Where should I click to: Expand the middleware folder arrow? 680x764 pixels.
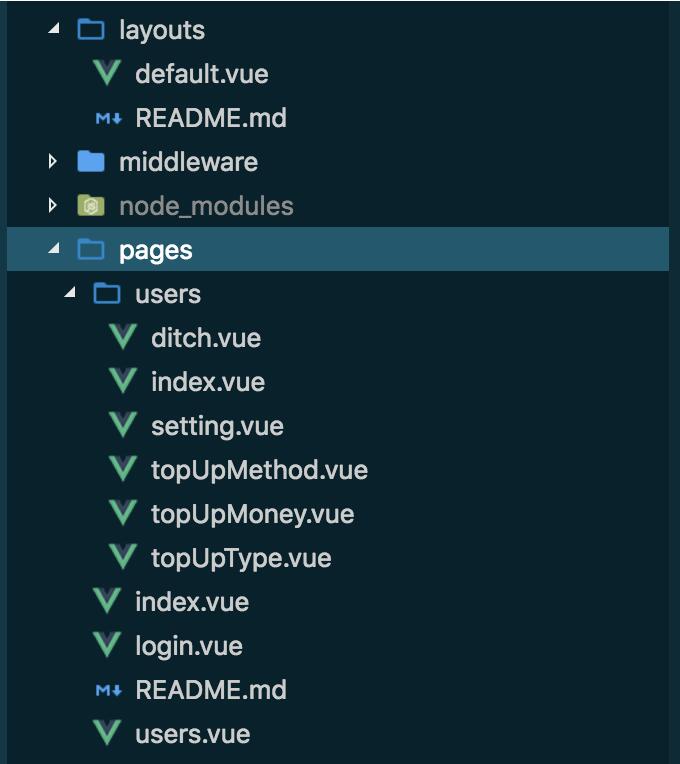[53, 162]
